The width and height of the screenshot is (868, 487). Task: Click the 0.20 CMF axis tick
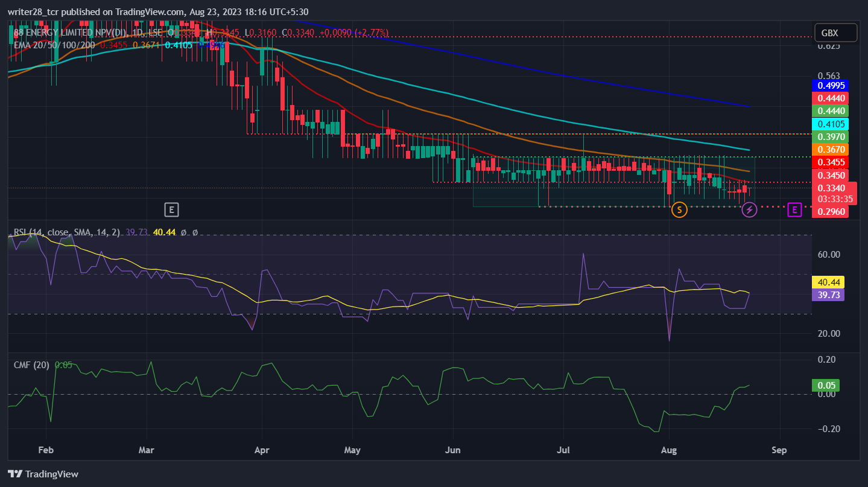click(827, 360)
